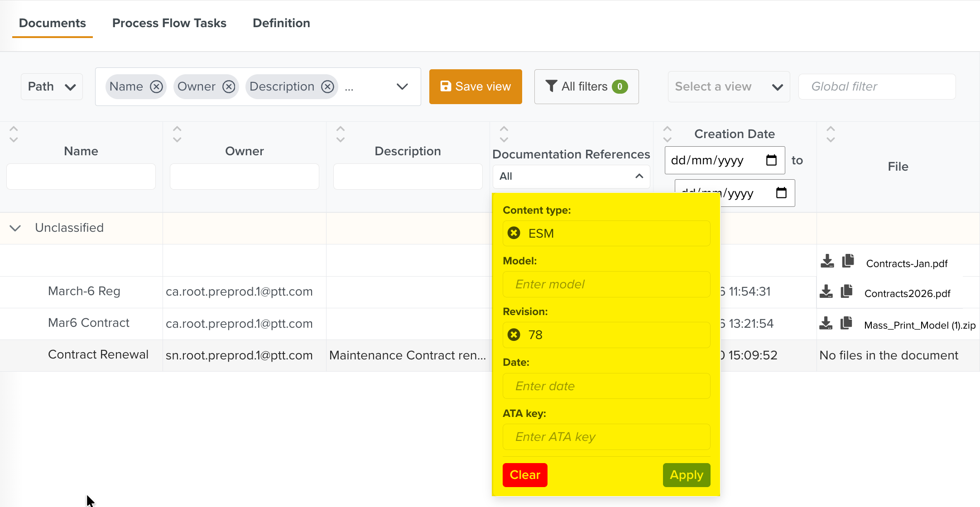Sort by the Creation Date column

pos(668,134)
